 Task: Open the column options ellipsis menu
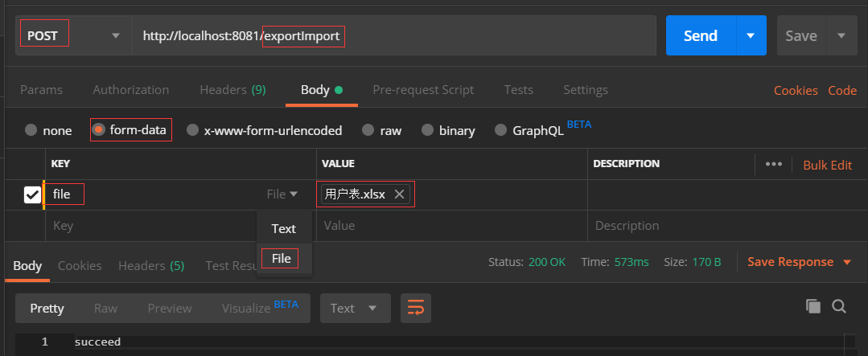pos(773,164)
